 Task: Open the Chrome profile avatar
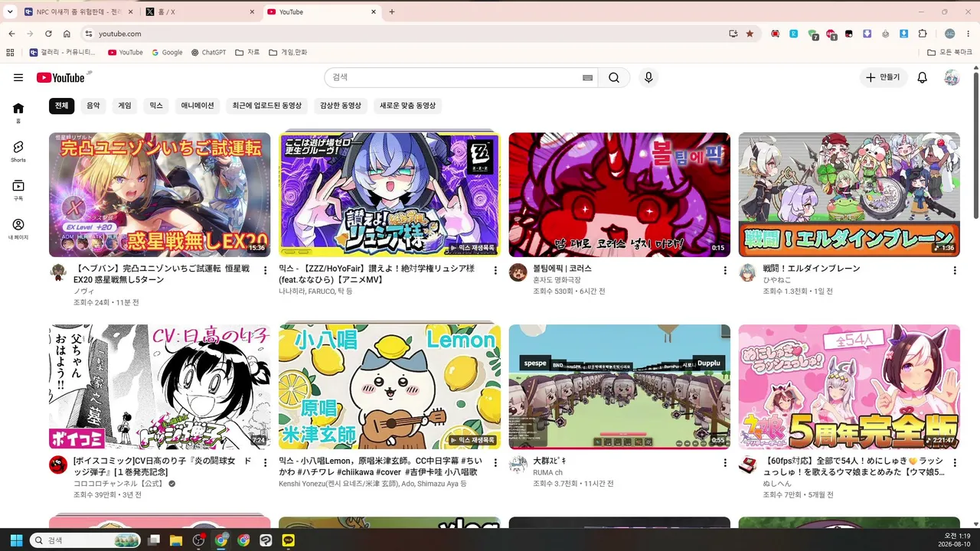[950, 34]
